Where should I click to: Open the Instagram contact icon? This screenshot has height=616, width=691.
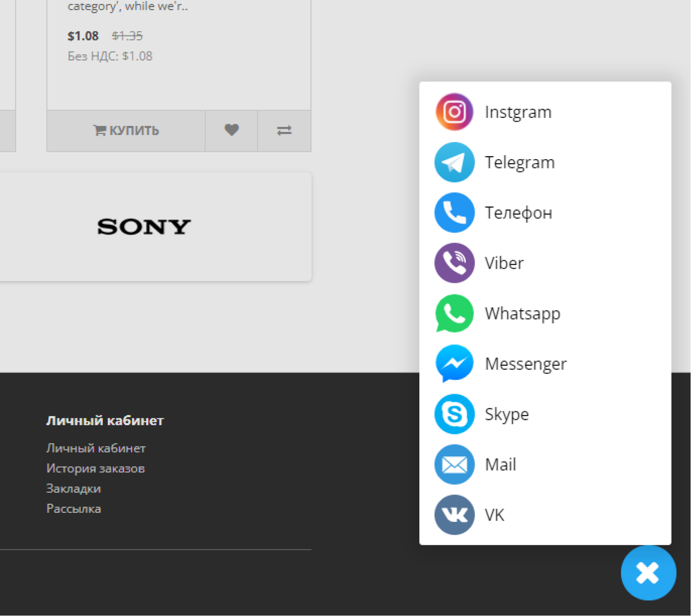click(454, 112)
